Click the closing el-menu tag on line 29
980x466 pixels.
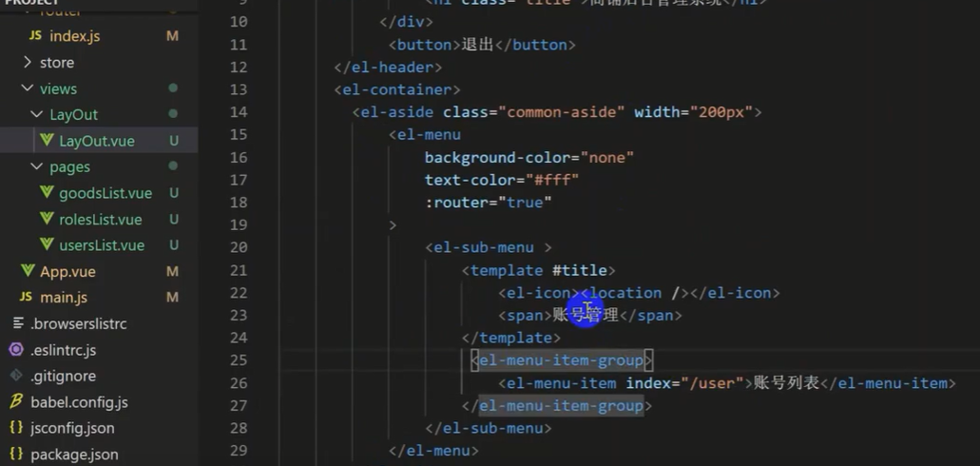tap(433, 451)
